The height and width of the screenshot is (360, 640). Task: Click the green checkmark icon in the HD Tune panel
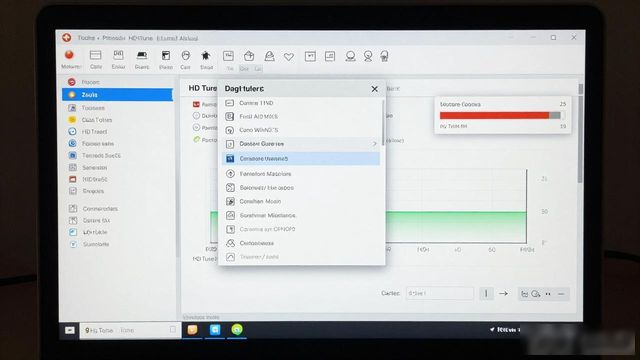pos(197,140)
